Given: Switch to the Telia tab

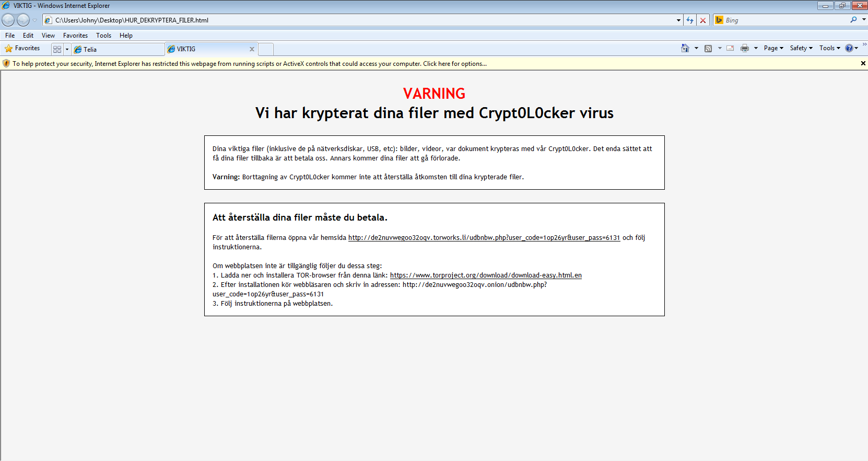Looking at the screenshot, I should 118,49.
